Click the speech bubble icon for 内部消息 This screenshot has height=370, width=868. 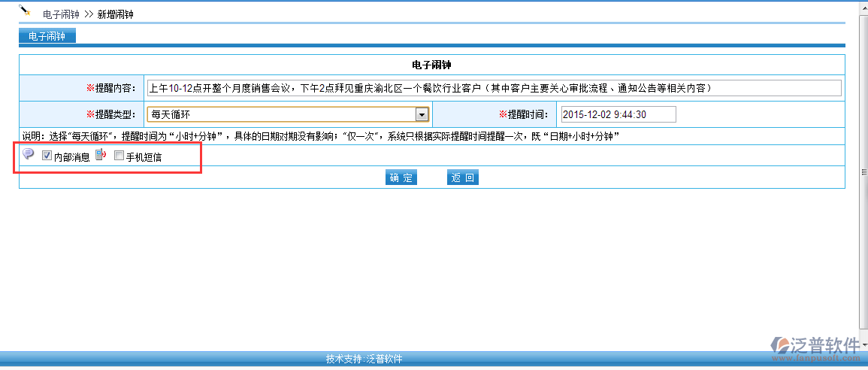click(x=29, y=153)
